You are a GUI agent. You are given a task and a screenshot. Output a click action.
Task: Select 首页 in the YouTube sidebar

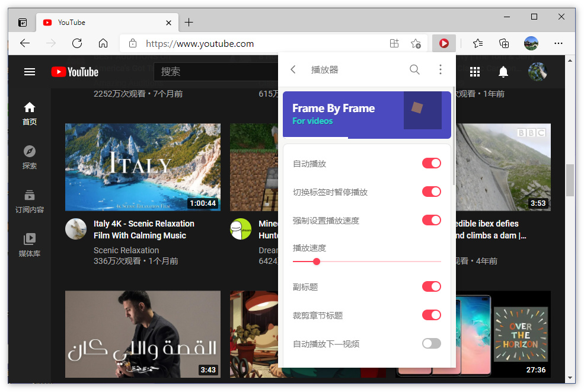(x=30, y=111)
